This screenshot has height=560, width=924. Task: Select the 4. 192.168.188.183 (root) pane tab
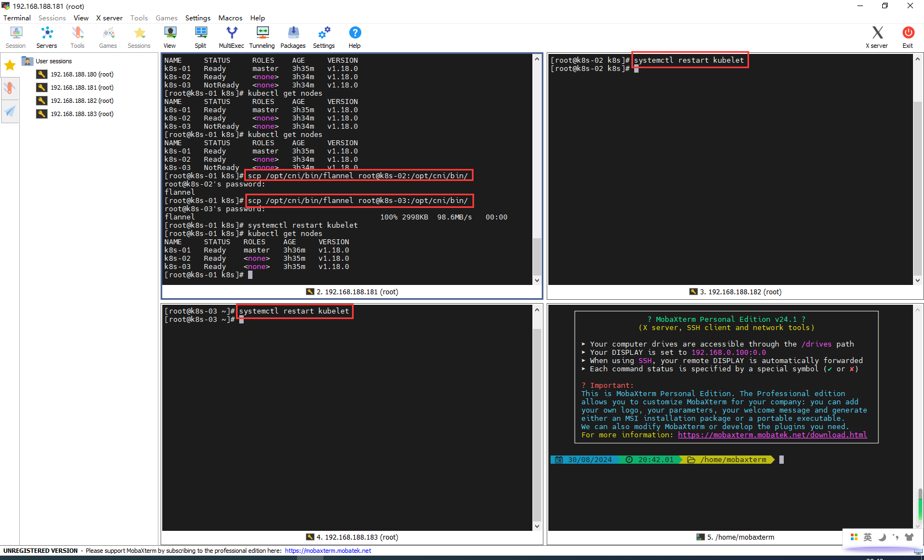point(352,537)
